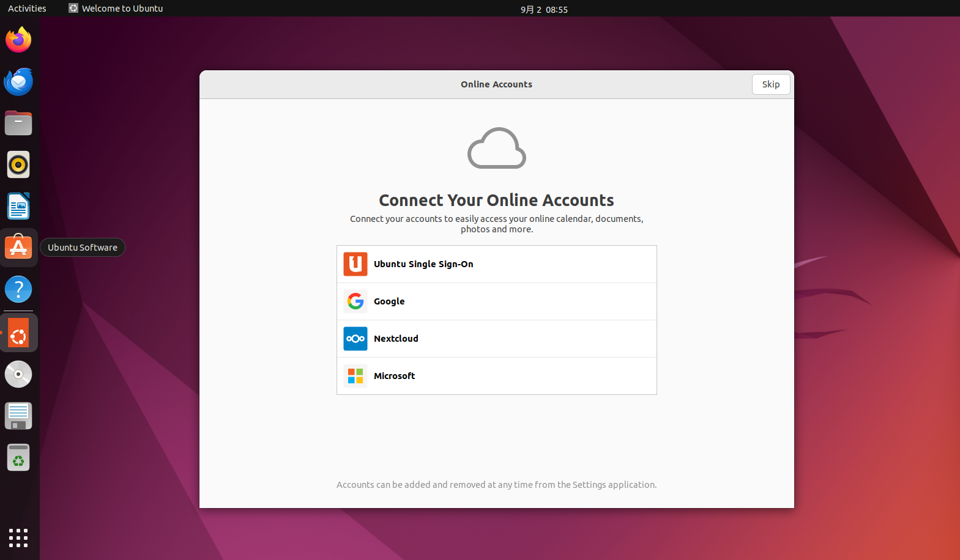The height and width of the screenshot is (560, 960).
Task: Skip the Online Accounts setup
Action: pyautogui.click(x=771, y=84)
